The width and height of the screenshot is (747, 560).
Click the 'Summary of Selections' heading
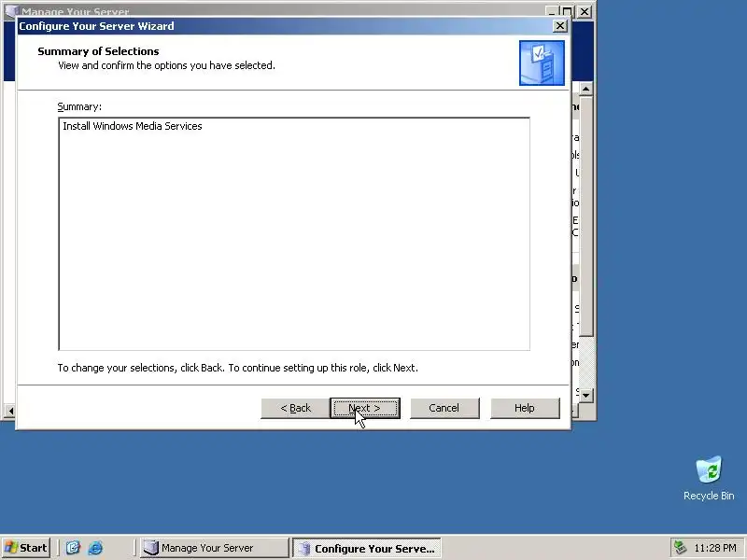click(98, 51)
